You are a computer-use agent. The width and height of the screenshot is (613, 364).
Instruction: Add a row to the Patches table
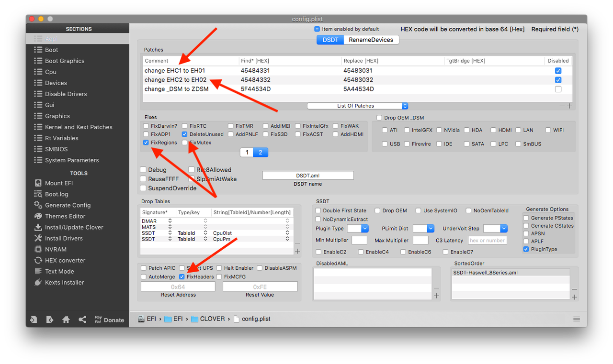click(x=569, y=106)
